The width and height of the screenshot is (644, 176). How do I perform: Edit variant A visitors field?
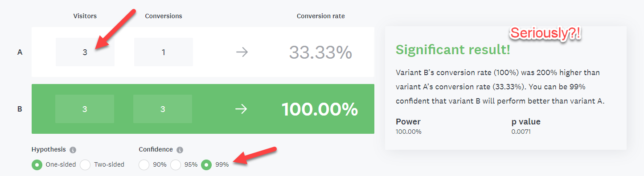coord(85,52)
